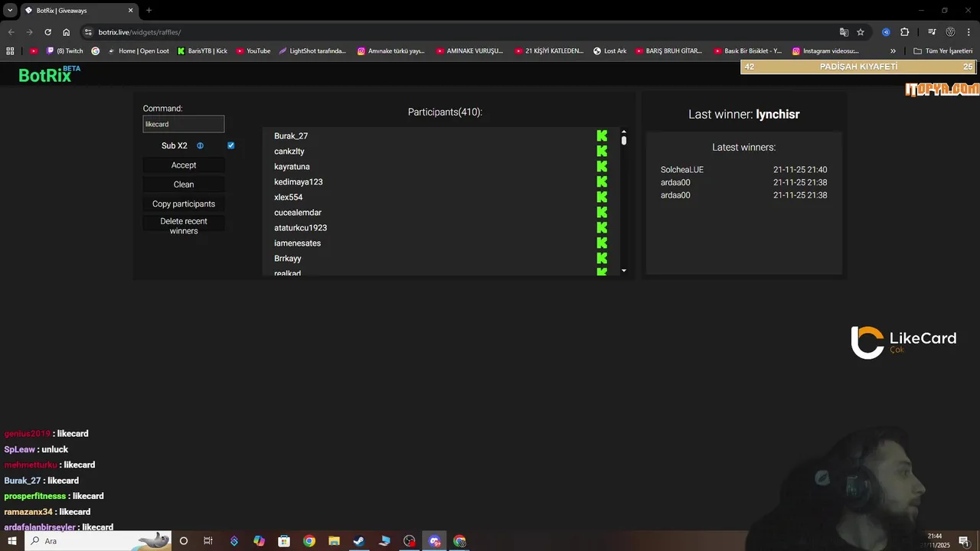This screenshot has height=551, width=980.
Task: Click the Clean button
Action: pos(184,184)
